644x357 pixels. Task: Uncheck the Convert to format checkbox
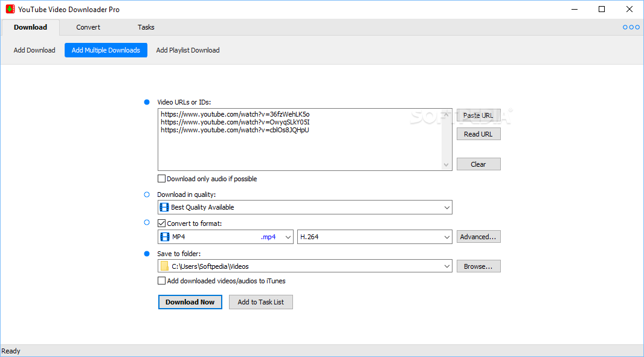tap(162, 224)
